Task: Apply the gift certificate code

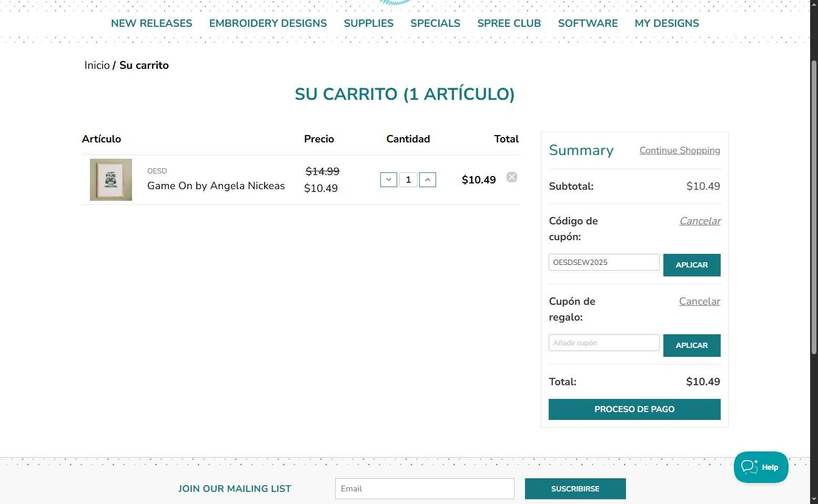Action: tap(692, 345)
